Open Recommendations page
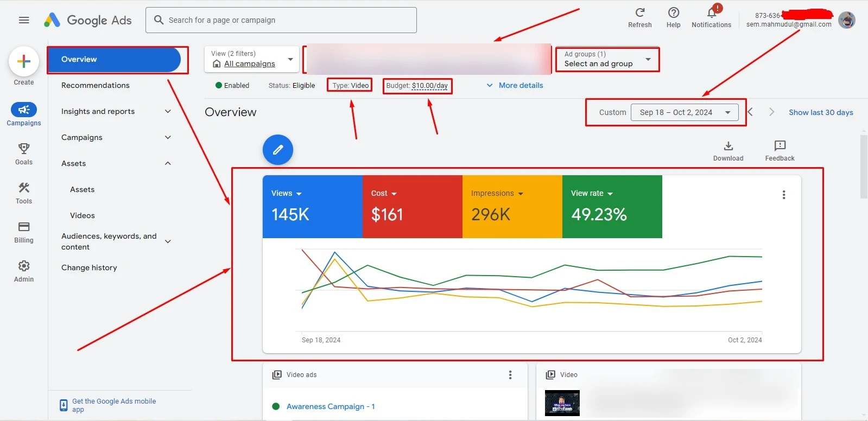 pos(96,85)
